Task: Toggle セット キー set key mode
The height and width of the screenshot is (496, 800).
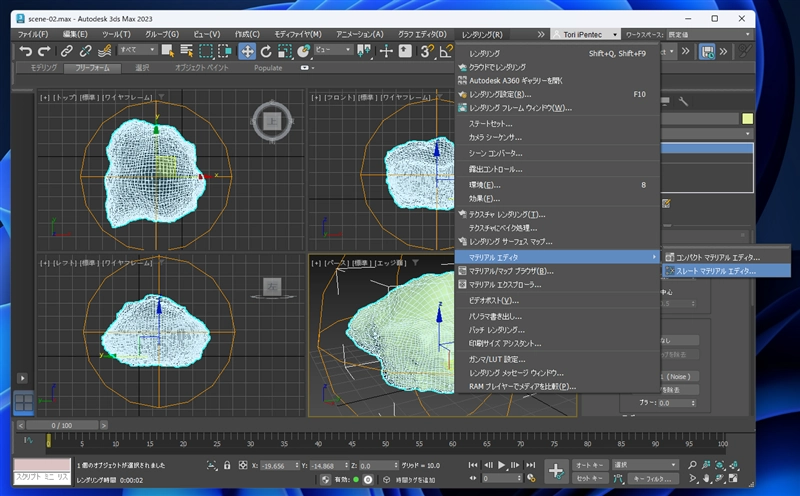Action: click(590, 479)
